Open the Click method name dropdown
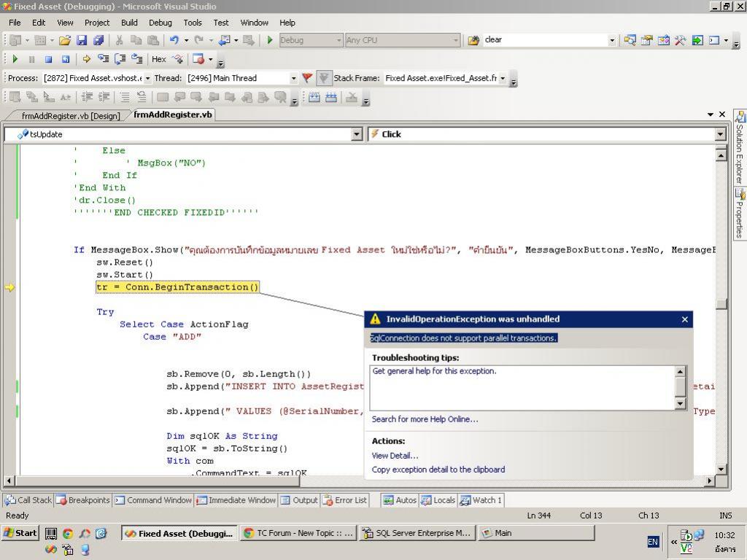Viewport: 747px width, 560px height. [720, 134]
